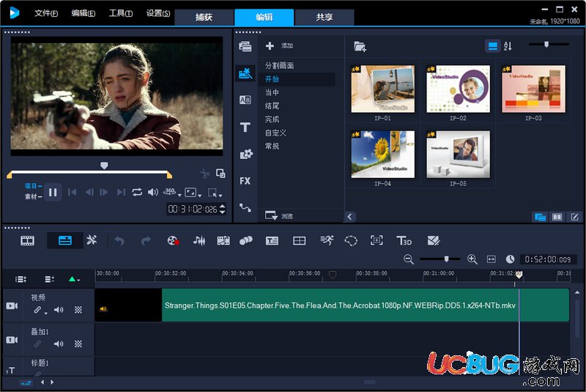Open the FX filter library
The height and width of the screenshot is (392, 586).
pyautogui.click(x=245, y=181)
